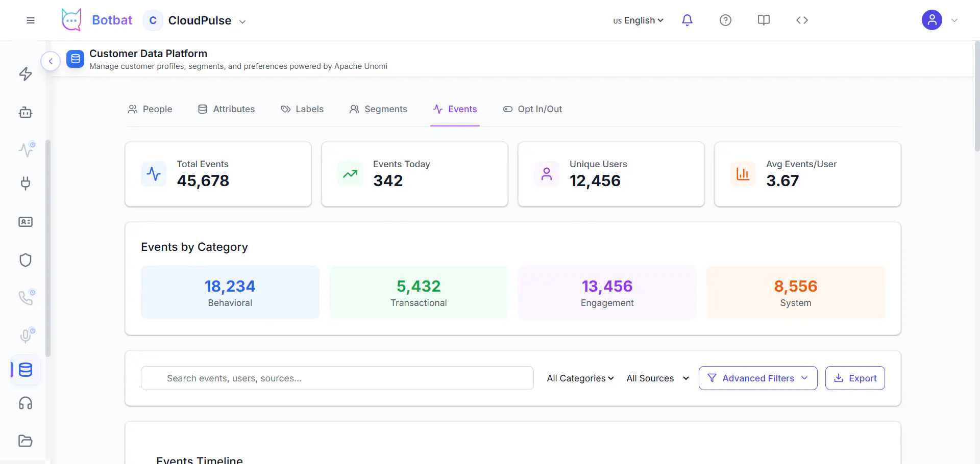The height and width of the screenshot is (464, 980).
Task: Open the All Categories dropdown
Action: tap(580, 378)
